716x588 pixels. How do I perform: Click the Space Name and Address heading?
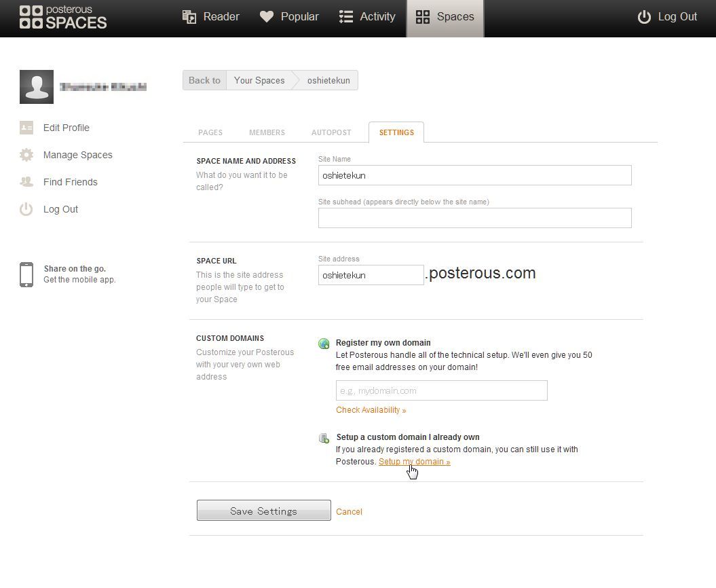(246, 161)
